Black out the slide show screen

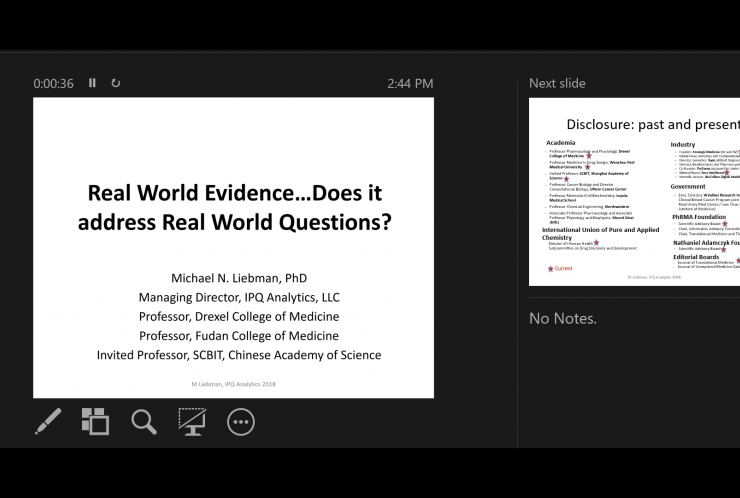(192, 422)
